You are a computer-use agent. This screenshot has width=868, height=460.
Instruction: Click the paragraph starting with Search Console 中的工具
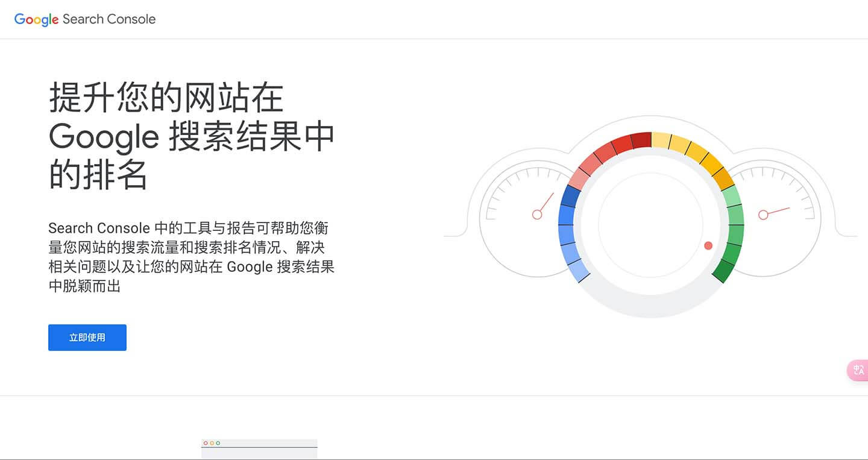[x=191, y=257]
